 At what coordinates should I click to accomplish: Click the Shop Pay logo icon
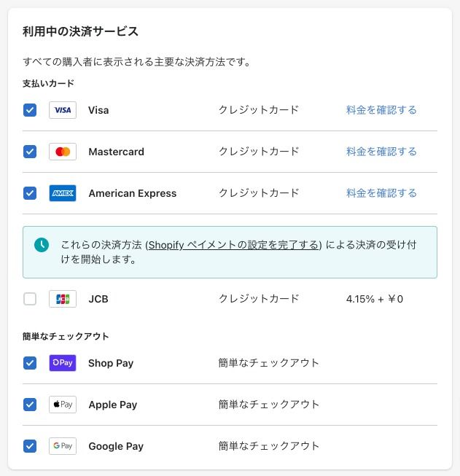click(63, 363)
